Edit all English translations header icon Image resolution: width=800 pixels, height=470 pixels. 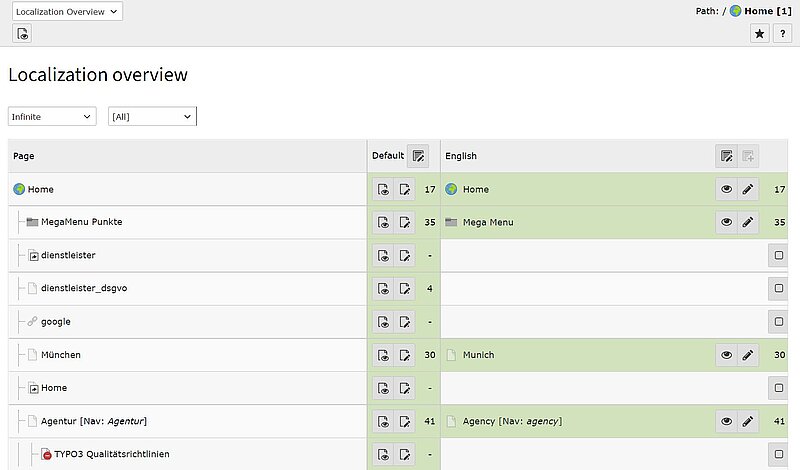pos(727,156)
